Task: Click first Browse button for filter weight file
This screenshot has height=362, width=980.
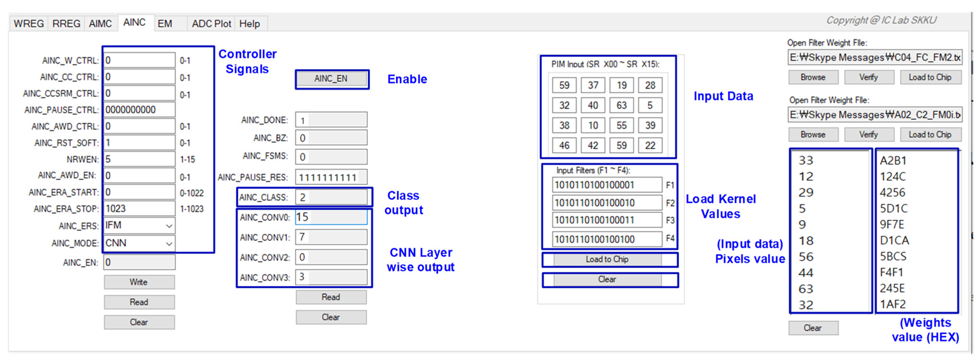Action: pyautogui.click(x=813, y=77)
